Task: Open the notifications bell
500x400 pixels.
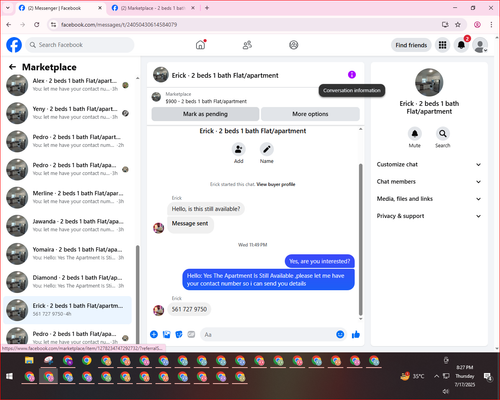Action: (x=461, y=45)
